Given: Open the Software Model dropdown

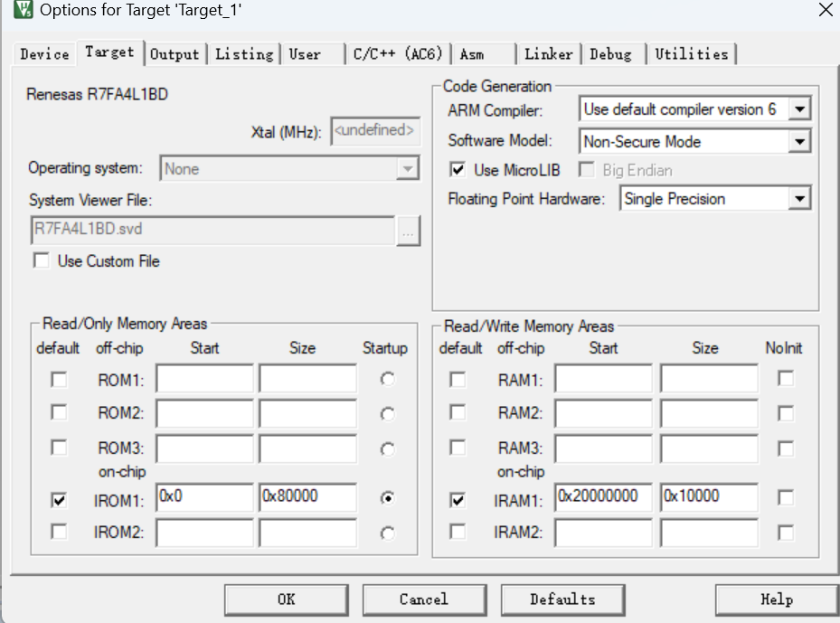Looking at the screenshot, I should pyautogui.click(x=800, y=142).
